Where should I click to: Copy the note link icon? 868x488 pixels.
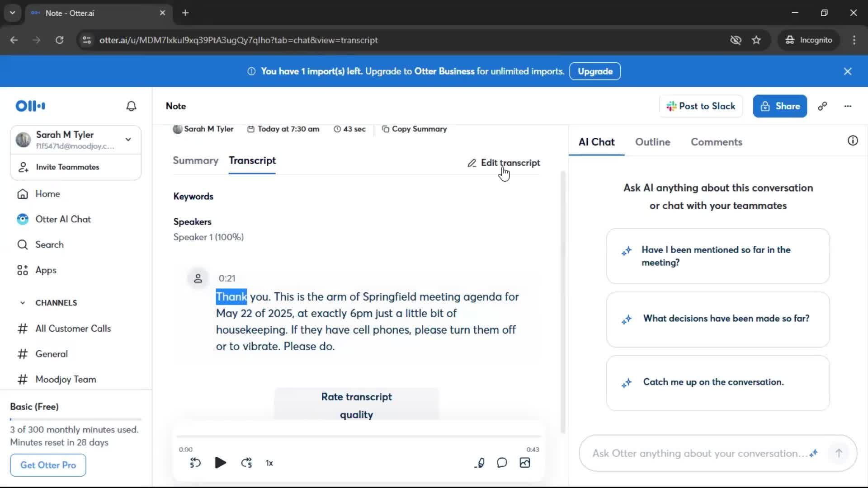(822, 106)
